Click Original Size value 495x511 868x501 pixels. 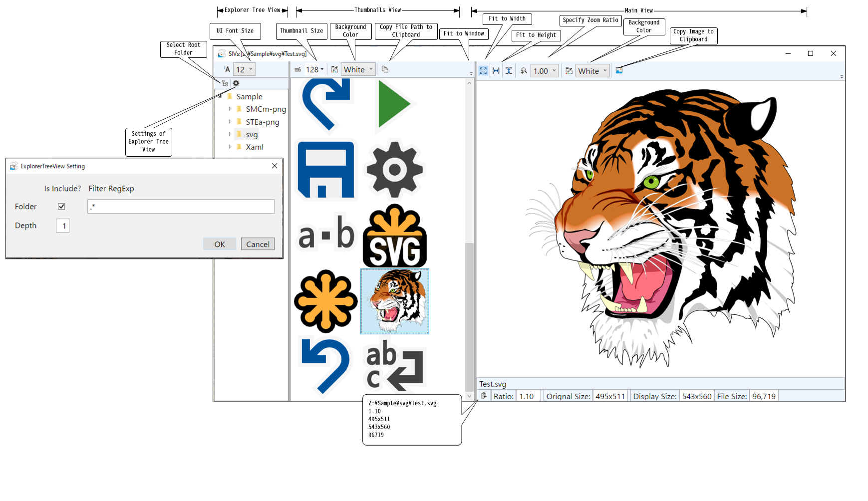(x=610, y=396)
